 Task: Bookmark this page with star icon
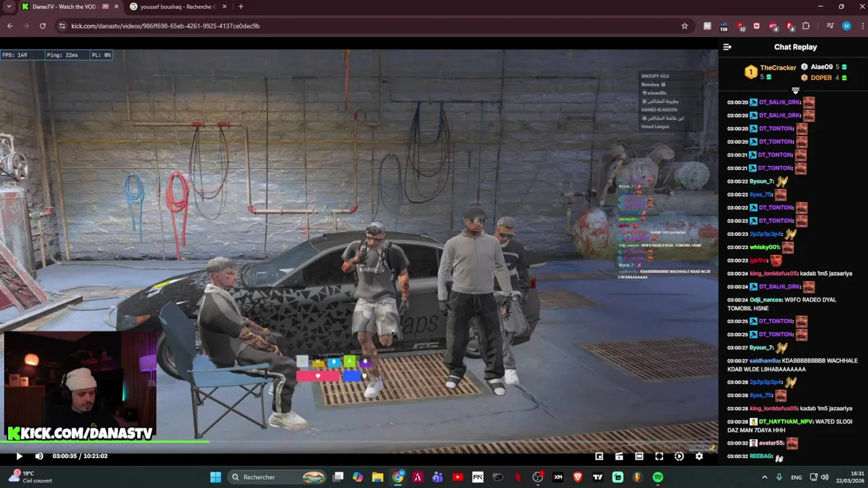(x=684, y=26)
